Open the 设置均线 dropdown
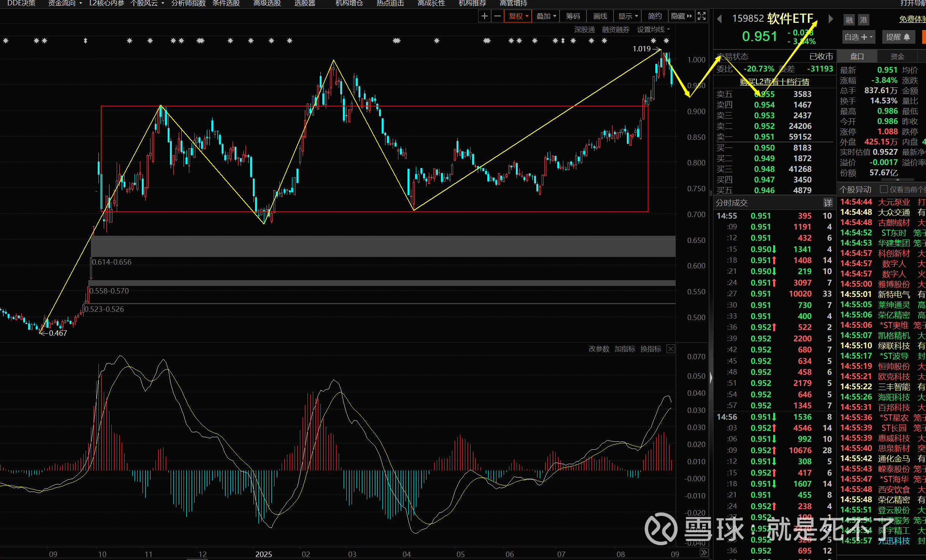Viewport: 926px width, 560px height. (x=653, y=29)
